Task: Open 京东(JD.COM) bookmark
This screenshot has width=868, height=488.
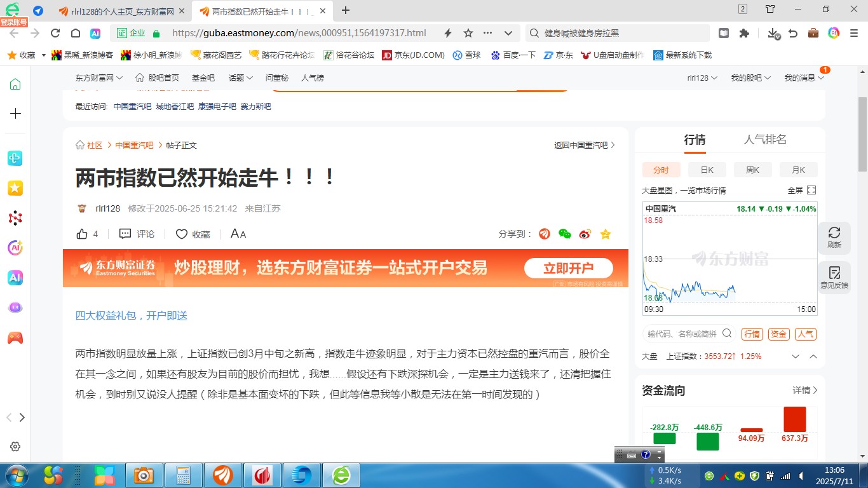Action: point(413,55)
